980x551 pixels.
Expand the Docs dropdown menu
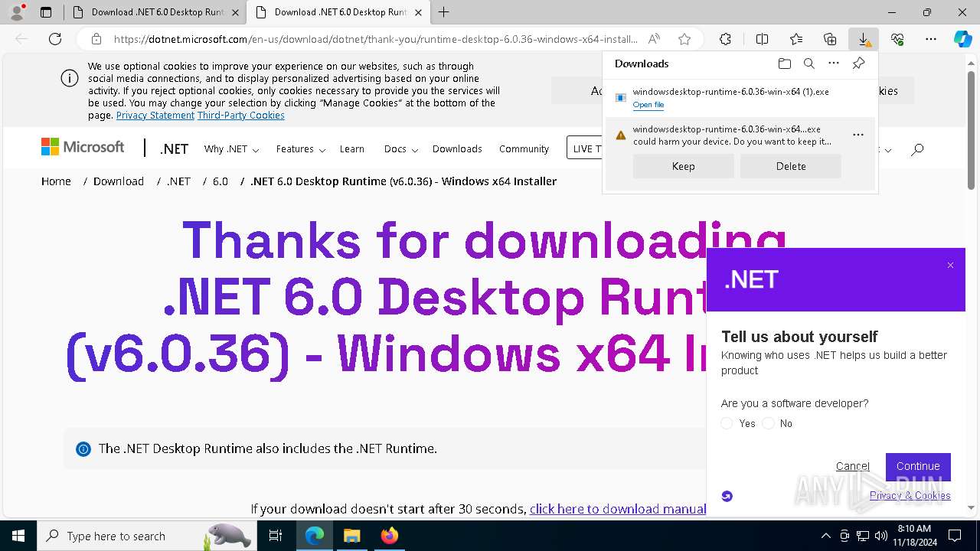400,149
